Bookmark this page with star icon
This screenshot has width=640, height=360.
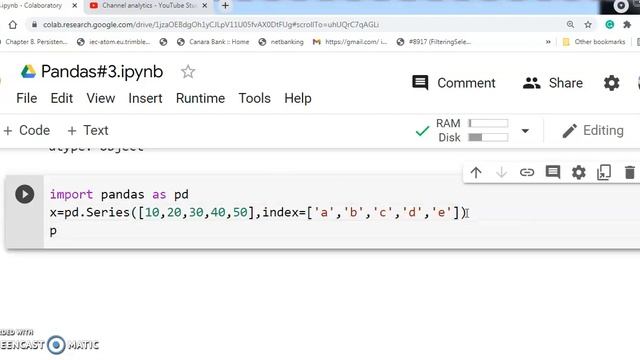588,25
